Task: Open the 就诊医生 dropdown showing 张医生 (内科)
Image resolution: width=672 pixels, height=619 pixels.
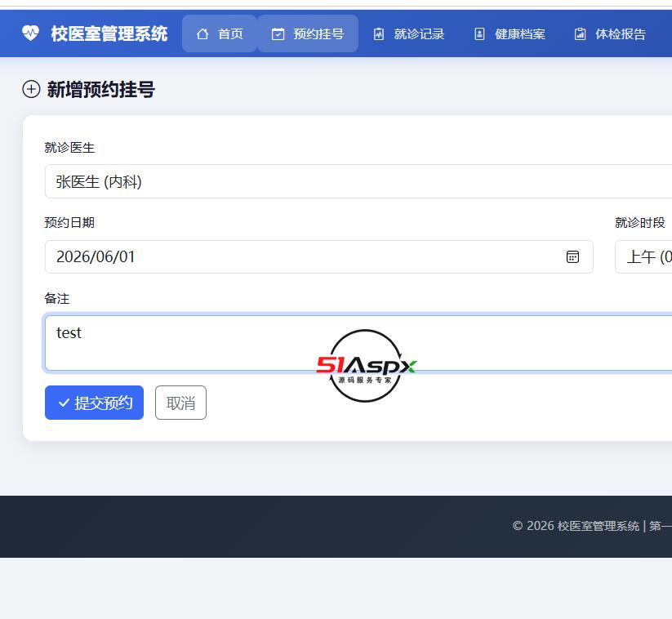Action: [x=358, y=181]
